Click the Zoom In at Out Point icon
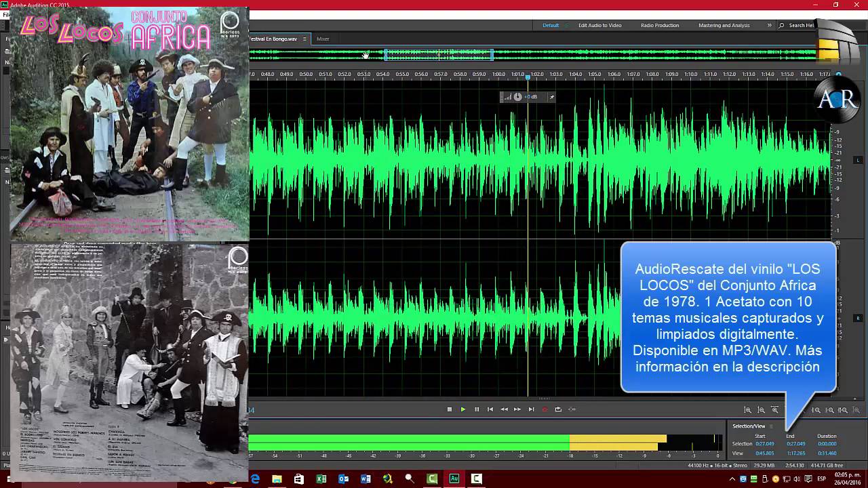 [830, 410]
